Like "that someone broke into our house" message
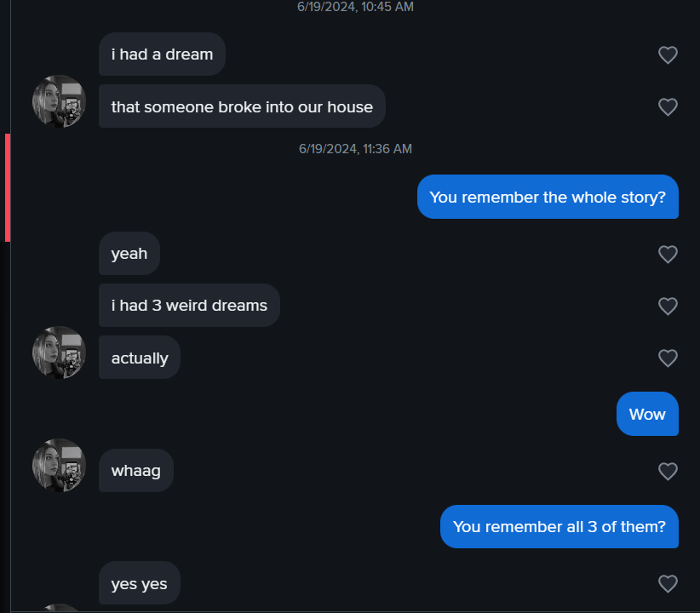Screen dimensions: 700x613 (x=668, y=106)
